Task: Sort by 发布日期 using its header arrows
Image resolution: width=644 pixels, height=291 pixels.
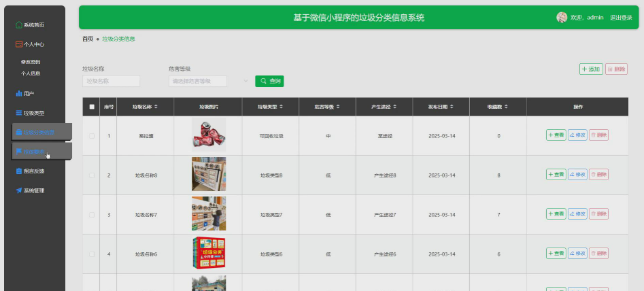Action: point(452,107)
